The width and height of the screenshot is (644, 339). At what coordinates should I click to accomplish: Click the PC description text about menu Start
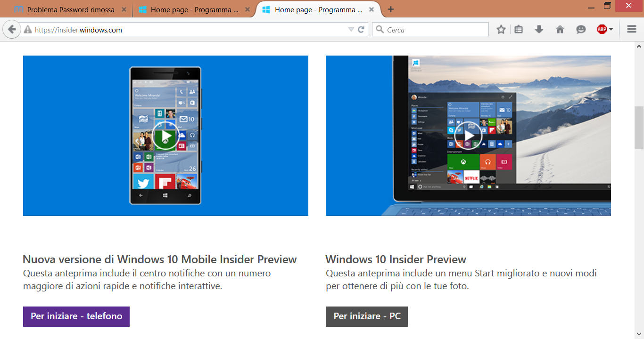click(462, 280)
